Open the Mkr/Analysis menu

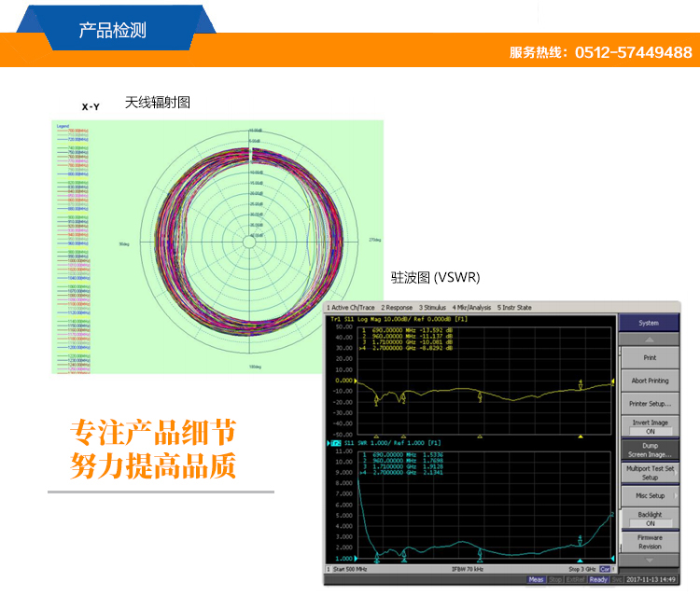click(472, 307)
